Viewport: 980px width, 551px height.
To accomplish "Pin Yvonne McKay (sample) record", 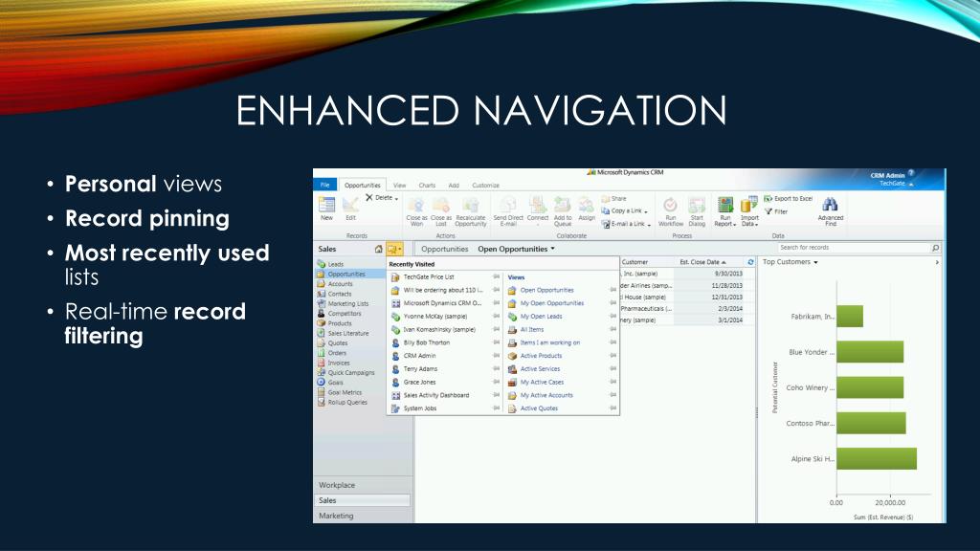I will pos(497,316).
